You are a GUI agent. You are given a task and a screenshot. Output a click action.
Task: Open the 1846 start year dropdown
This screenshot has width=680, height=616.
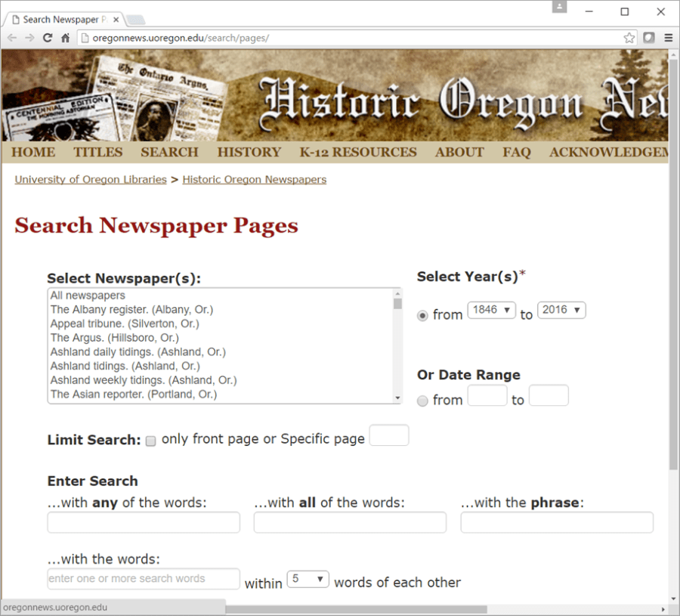(x=491, y=310)
